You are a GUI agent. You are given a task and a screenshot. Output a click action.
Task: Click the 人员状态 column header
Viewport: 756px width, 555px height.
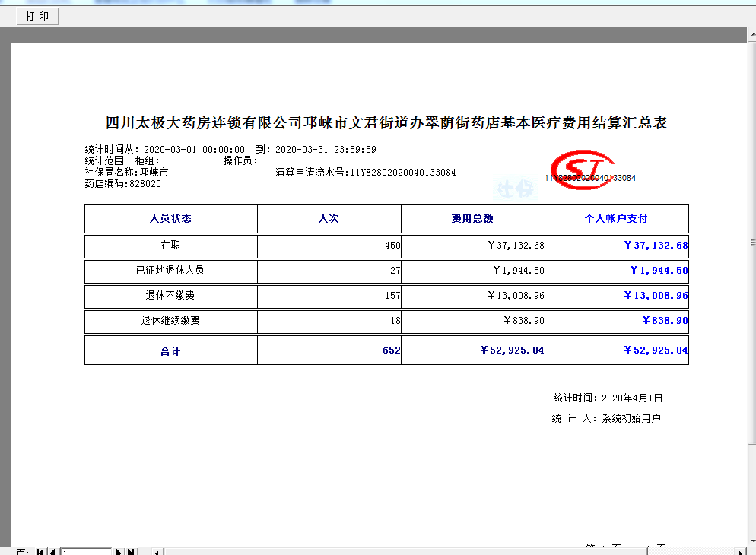170,218
